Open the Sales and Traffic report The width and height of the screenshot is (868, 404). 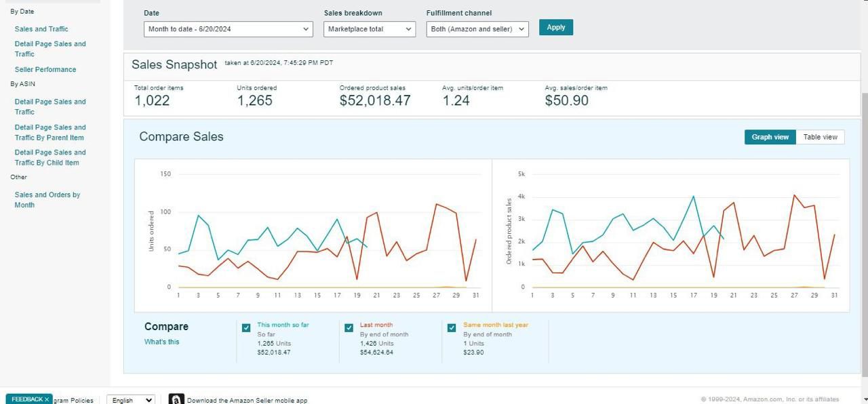tap(41, 29)
